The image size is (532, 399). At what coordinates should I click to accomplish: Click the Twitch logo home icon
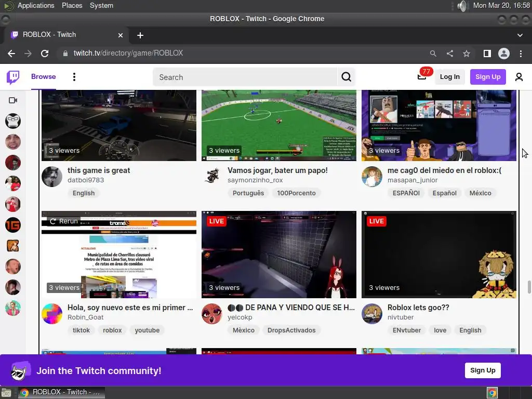(13, 77)
